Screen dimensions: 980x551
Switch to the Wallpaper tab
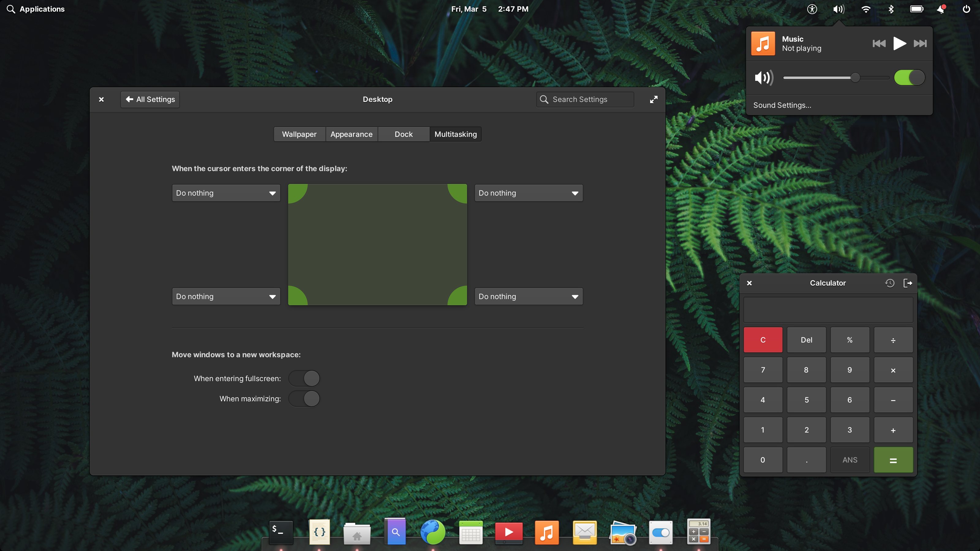[x=299, y=134]
